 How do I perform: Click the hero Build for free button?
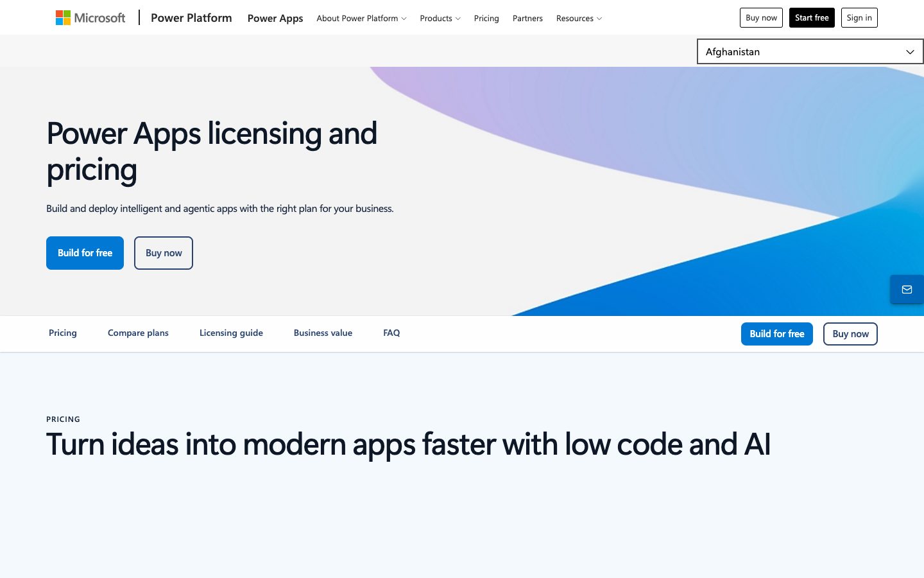click(x=85, y=253)
